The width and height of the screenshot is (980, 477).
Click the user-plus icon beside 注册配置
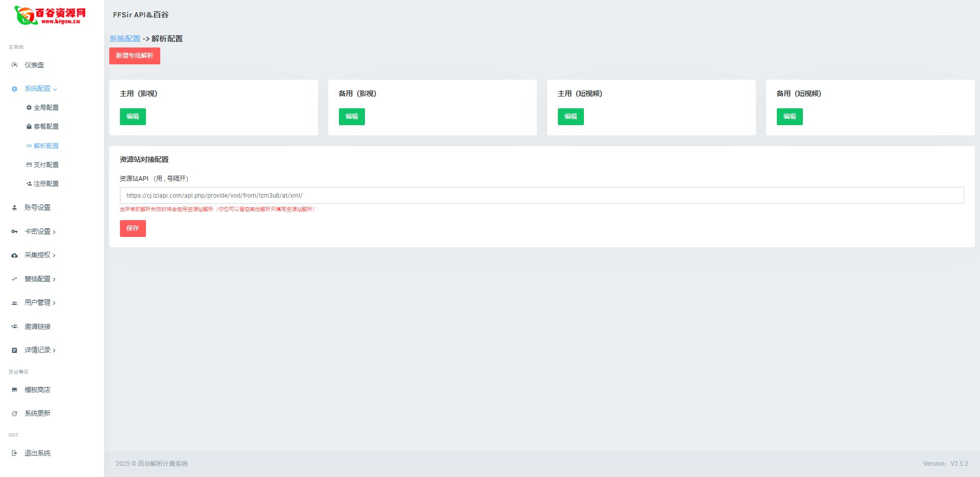pyautogui.click(x=29, y=184)
